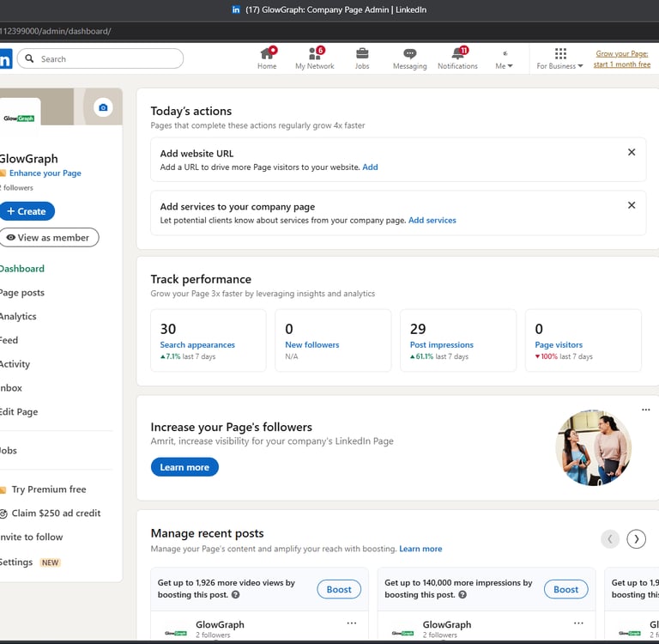The width and height of the screenshot is (659, 644).
Task: Open Settings in the sidebar
Action: (16, 562)
